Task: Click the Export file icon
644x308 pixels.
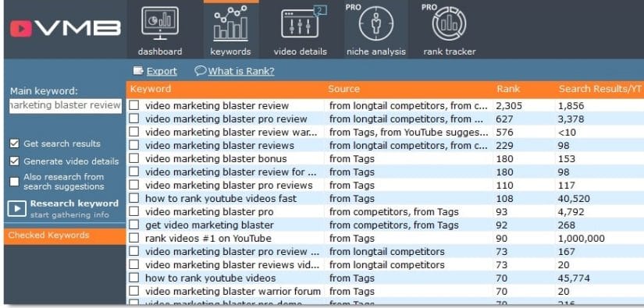Action: point(138,71)
